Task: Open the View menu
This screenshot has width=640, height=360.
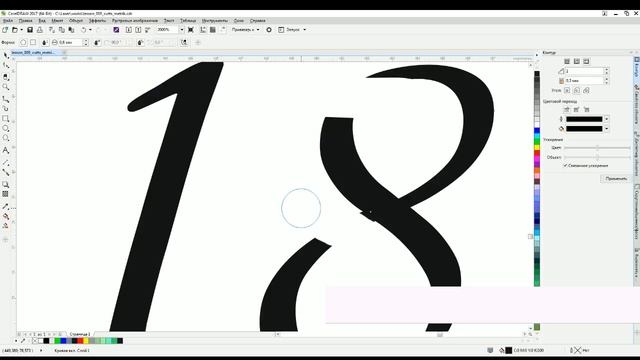Action: (x=42, y=20)
